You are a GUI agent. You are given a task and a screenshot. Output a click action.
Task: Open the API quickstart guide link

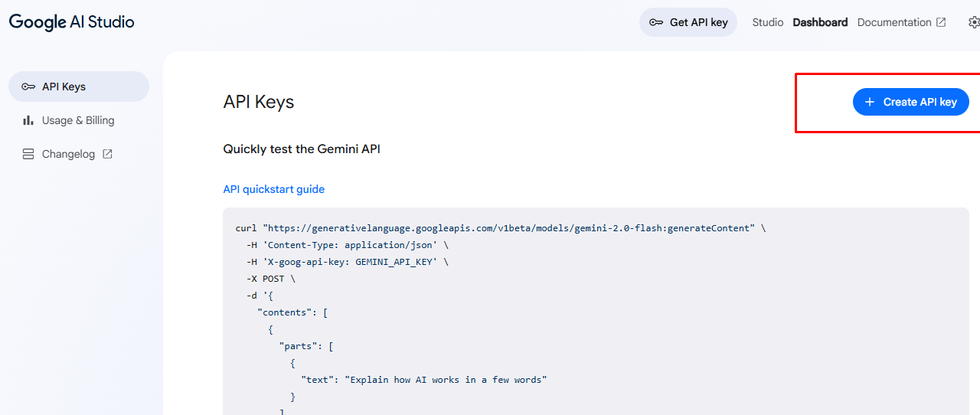pyautogui.click(x=273, y=189)
